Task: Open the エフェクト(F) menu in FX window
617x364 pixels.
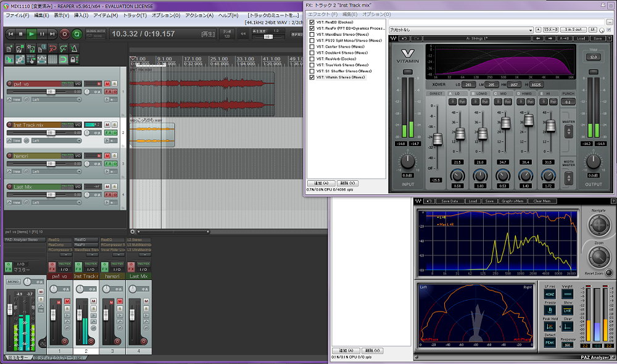Action: point(322,14)
